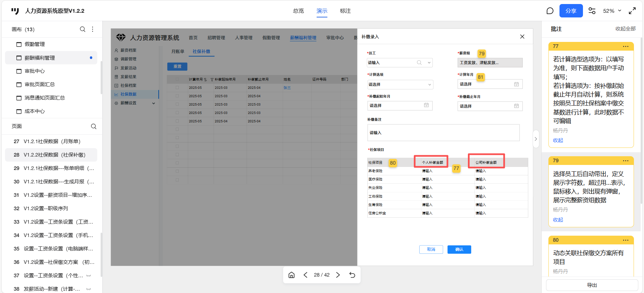Tick the header checkbox in the table
644x293 pixels.
tap(177, 79)
